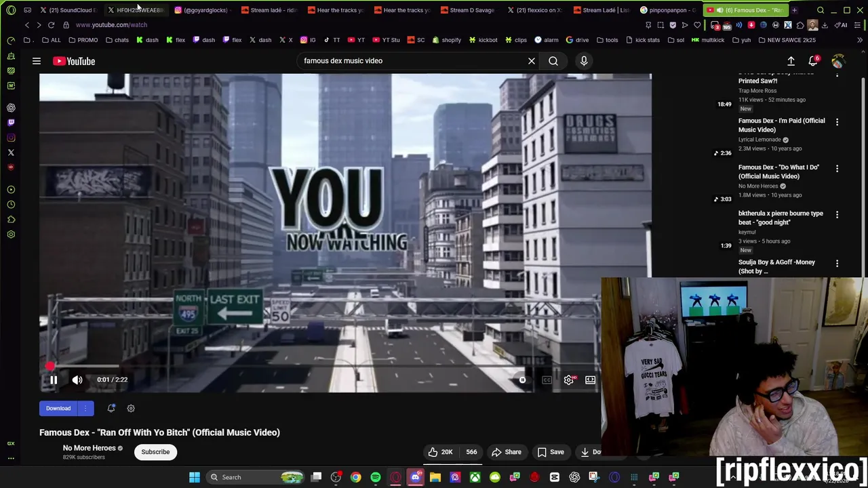Open 'bktherula x pierre bourne type beat' video

click(x=781, y=218)
